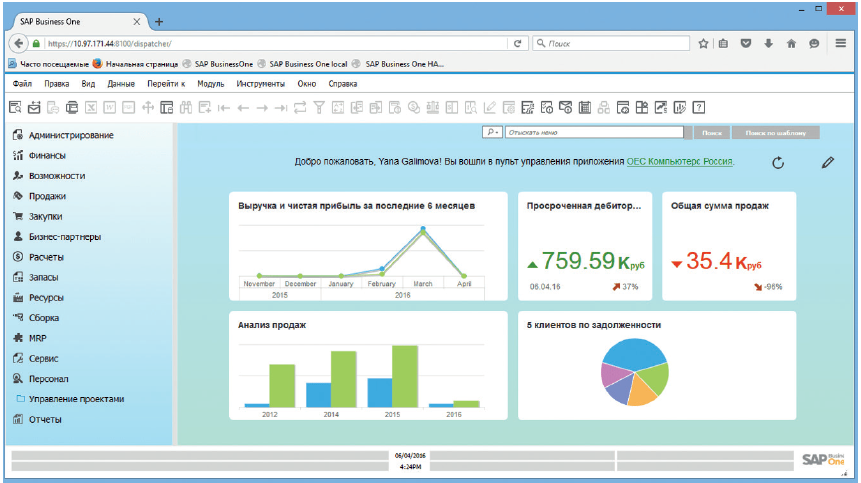
Task: Go to the first data record arrow
Action: [x=224, y=108]
